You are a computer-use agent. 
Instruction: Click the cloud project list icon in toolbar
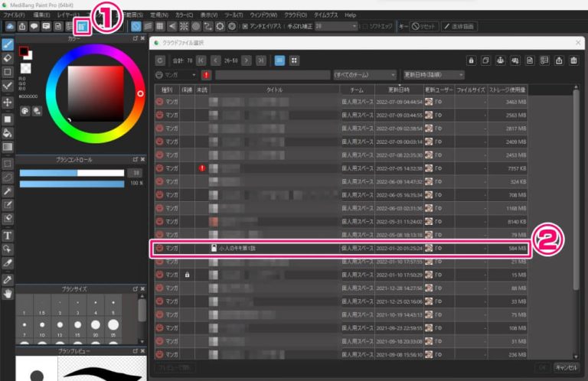point(82,27)
